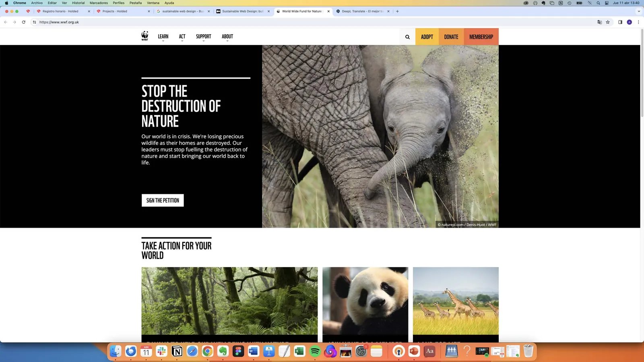Image resolution: width=644 pixels, height=362 pixels.
Task: Launch Safari from the dock
Action: (x=192, y=351)
